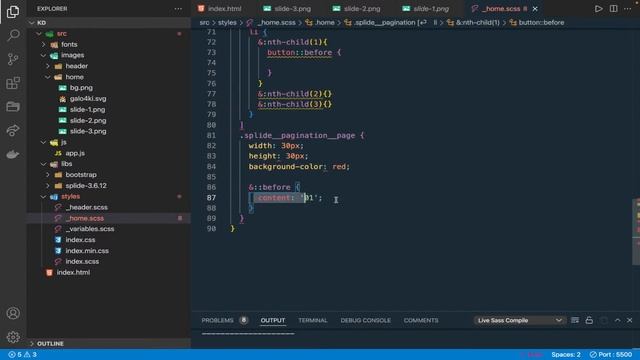Switch to index.html editor tab

[x=220, y=9]
